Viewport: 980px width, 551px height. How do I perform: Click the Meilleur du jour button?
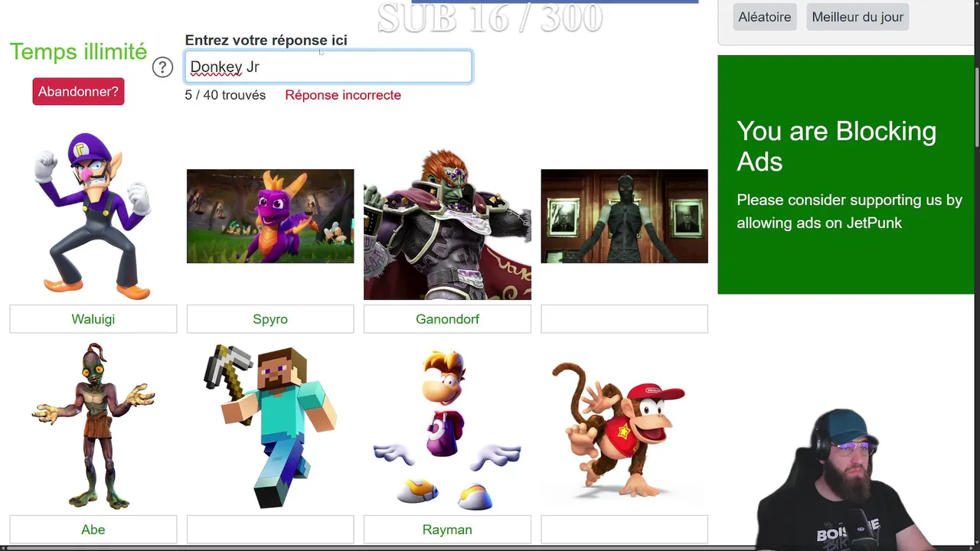tap(857, 17)
